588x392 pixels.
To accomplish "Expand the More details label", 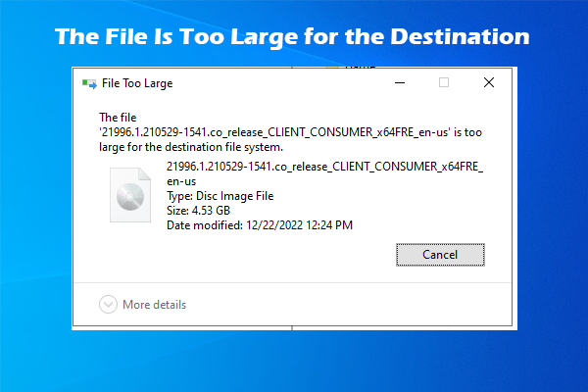I will click(154, 305).
